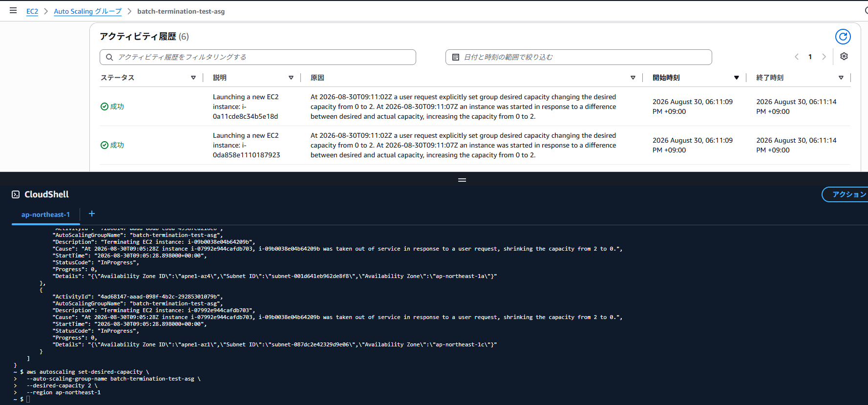Sort by 説明 column arrow
868x405 pixels.
[291, 78]
